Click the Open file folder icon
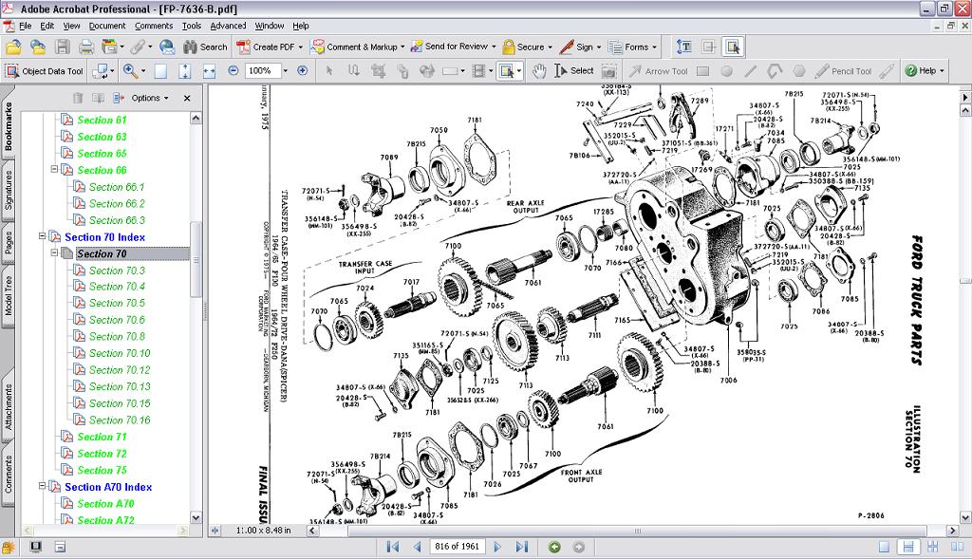The width and height of the screenshot is (972, 560). [13, 47]
